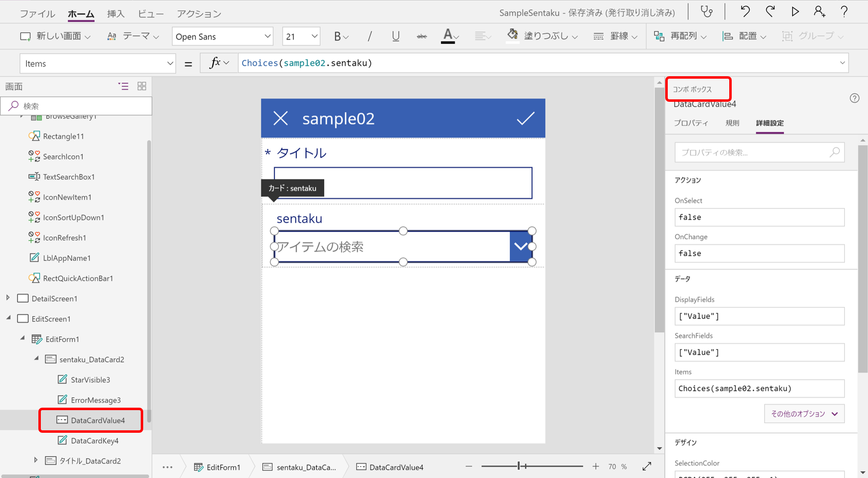Viewport: 868px width, 478px height.
Task: Click the OnSelect formula field
Action: 759,217
